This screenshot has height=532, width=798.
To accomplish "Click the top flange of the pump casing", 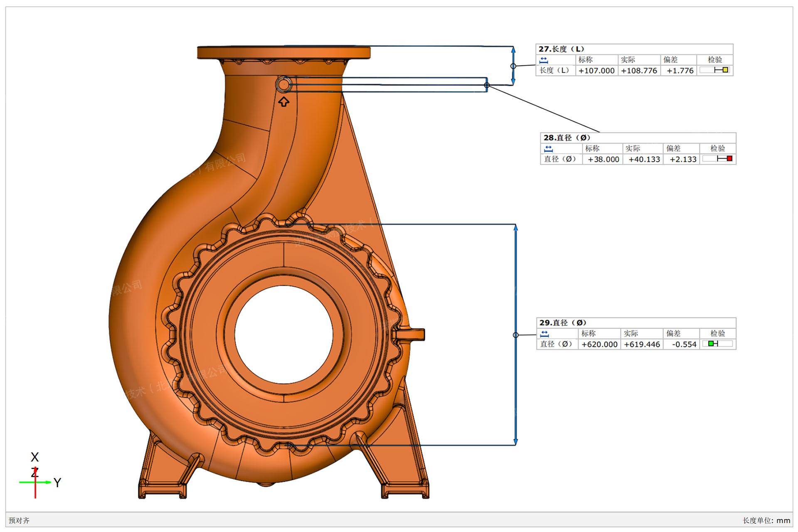I will click(x=283, y=52).
